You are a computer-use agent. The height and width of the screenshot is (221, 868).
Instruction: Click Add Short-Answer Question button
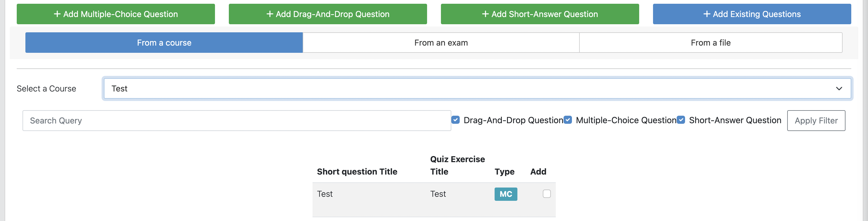tap(539, 14)
